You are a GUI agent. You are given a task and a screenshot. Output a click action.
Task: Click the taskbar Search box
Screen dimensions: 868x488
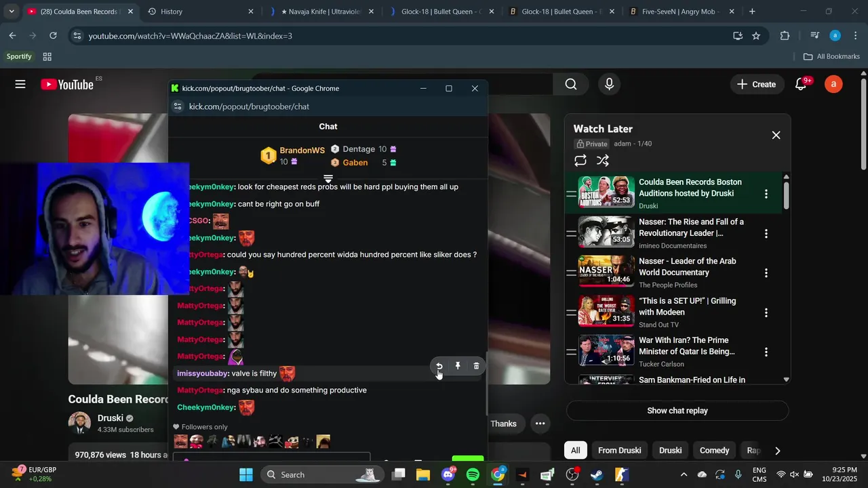point(321,474)
